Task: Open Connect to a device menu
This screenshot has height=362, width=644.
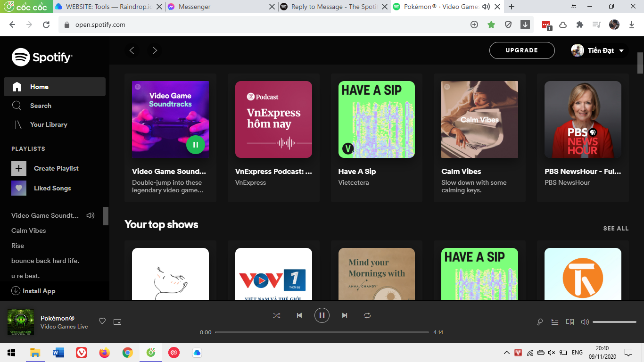Action: click(x=570, y=322)
